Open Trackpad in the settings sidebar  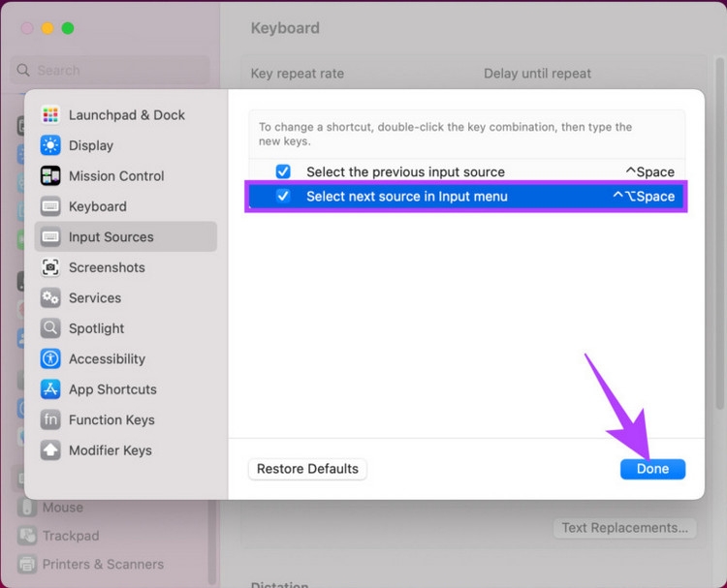(71, 536)
